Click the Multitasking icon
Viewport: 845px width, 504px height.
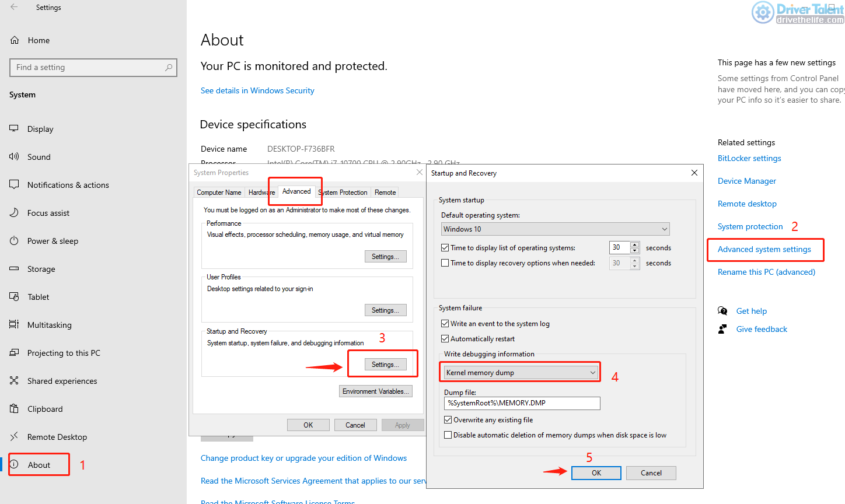(x=14, y=324)
